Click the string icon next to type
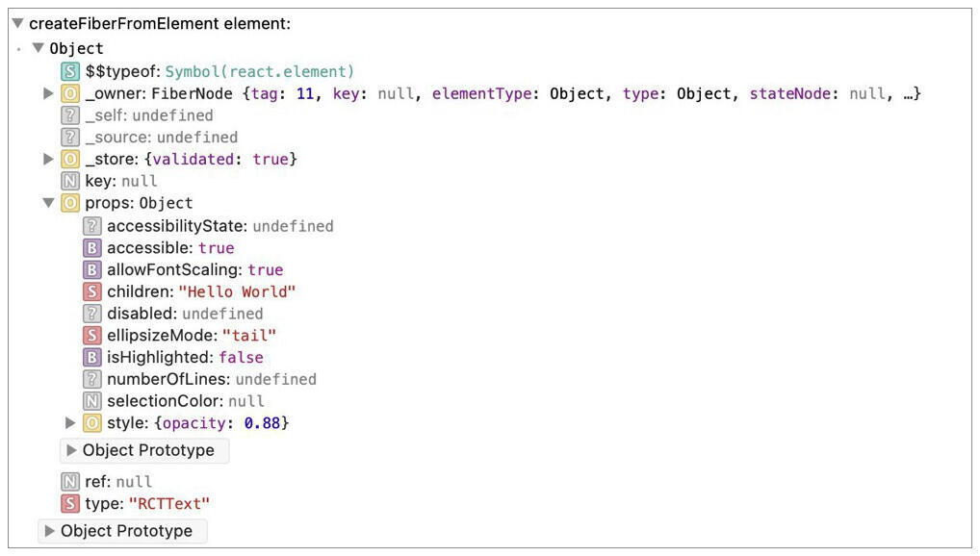 click(70, 504)
